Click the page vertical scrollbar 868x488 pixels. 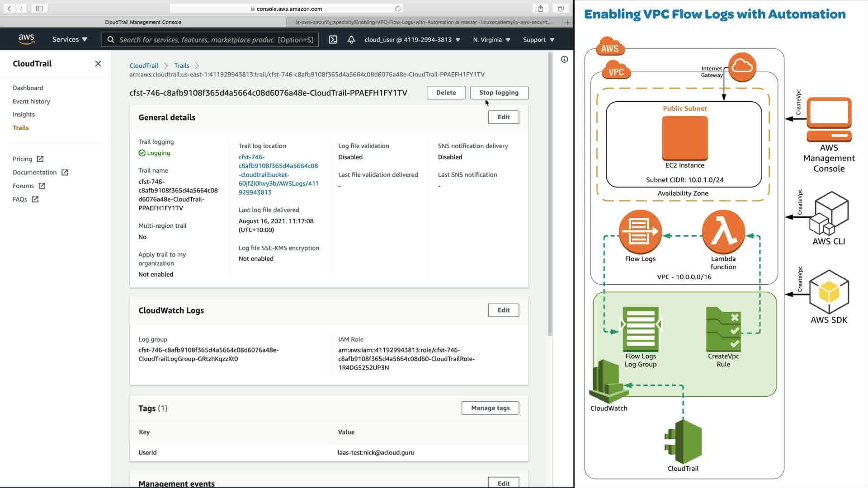click(x=550, y=194)
